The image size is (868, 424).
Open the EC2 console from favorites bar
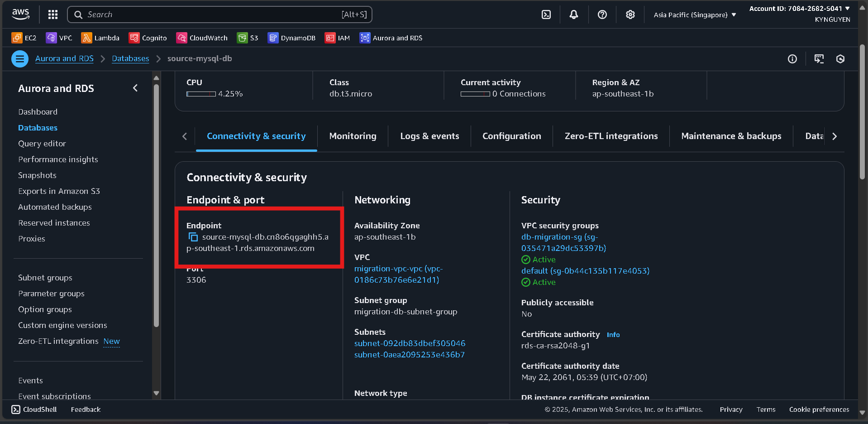[x=24, y=38]
